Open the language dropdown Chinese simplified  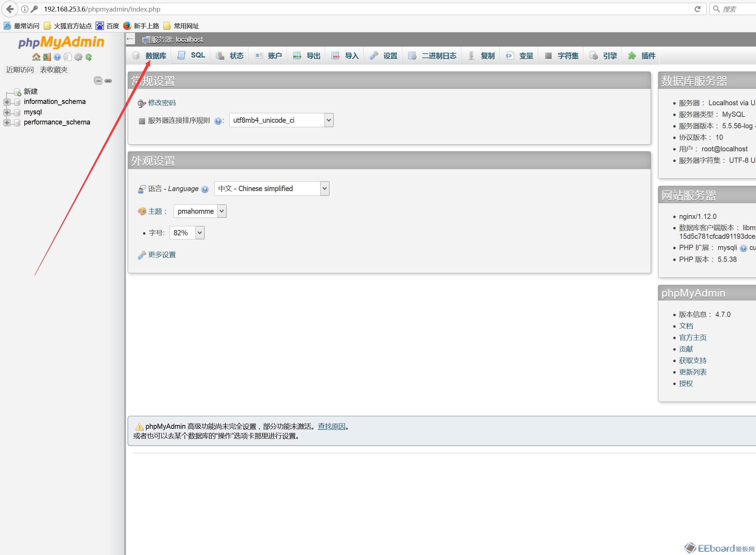point(272,189)
